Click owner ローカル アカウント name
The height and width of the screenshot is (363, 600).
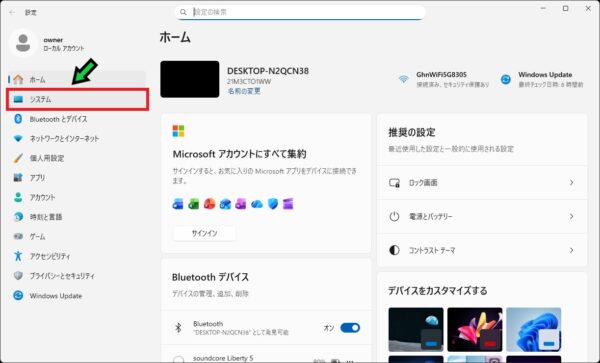point(64,44)
